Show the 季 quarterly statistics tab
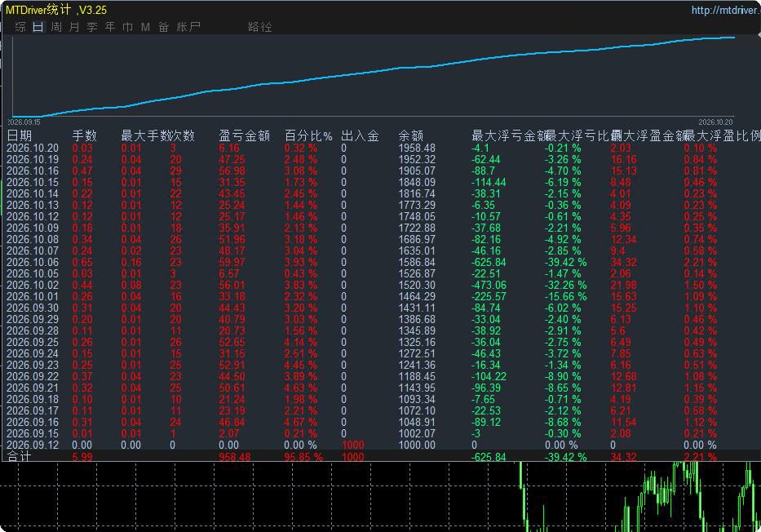761x532 pixels. tap(91, 27)
